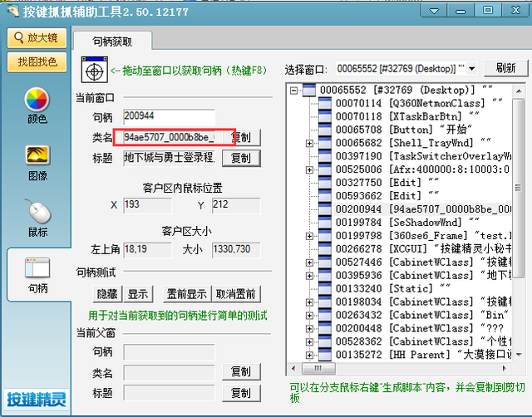The image size is (532, 417).
Task: Select tree row 00397190 TaskSwitcherOverlay
Action: click(423, 156)
